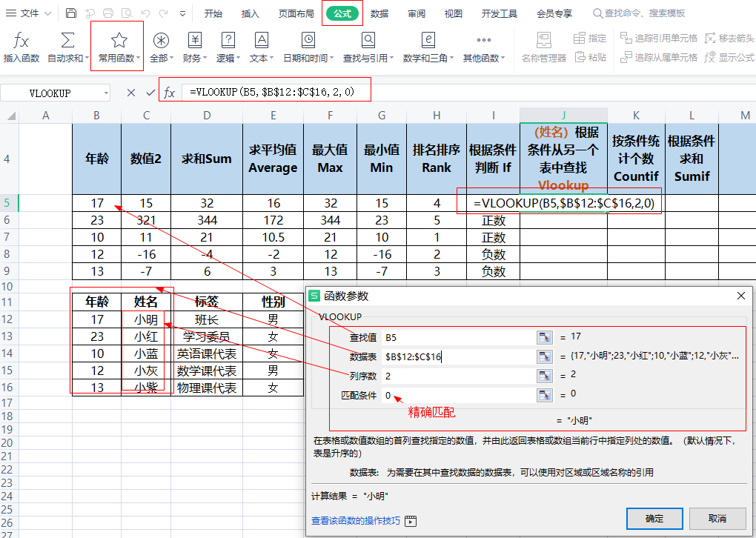
Task: Open the 财务 functions icon
Action: point(194,41)
